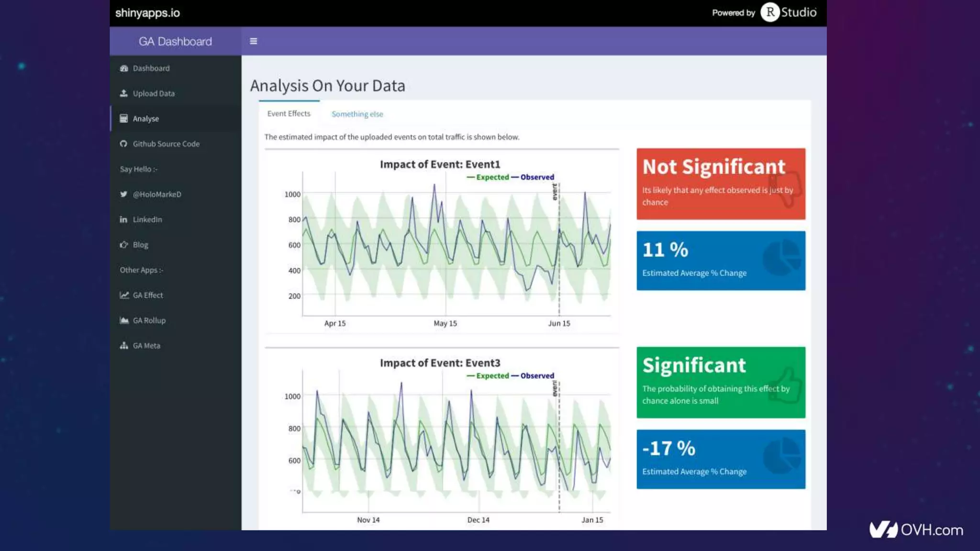Click the Github Source Code icon
980x551 pixels.
124,144
